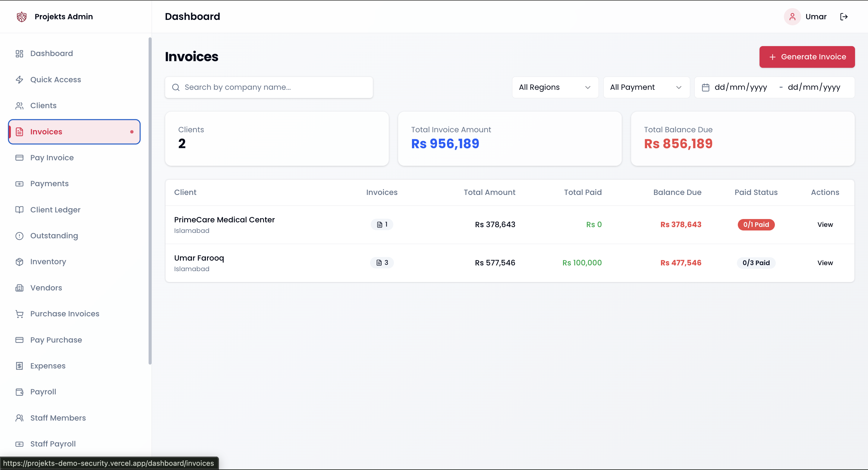Click the Expenses receipt icon
Image resolution: width=868 pixels, height=470 pixels.
pos(20,366)
